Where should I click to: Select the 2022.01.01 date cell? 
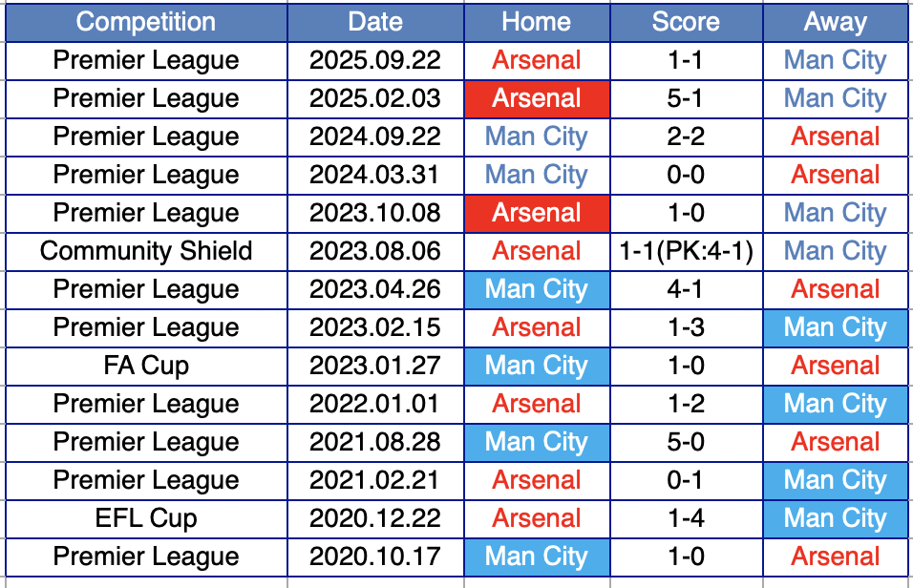pos(374,404)
